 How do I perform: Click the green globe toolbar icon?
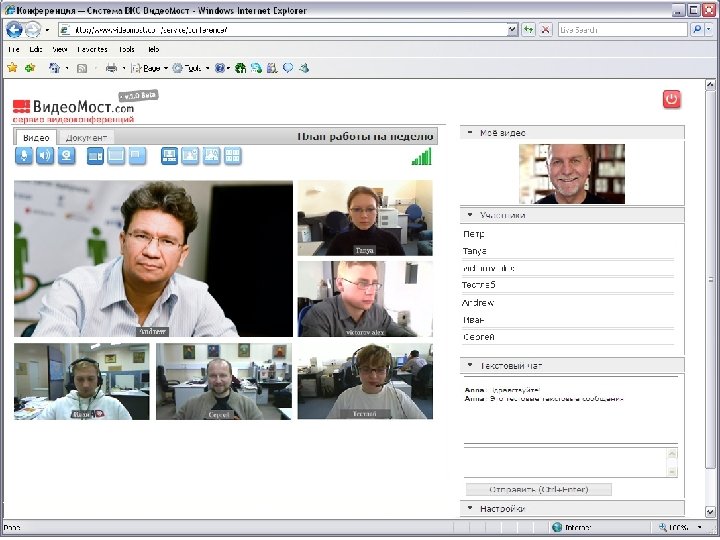(x=240, y=68)
